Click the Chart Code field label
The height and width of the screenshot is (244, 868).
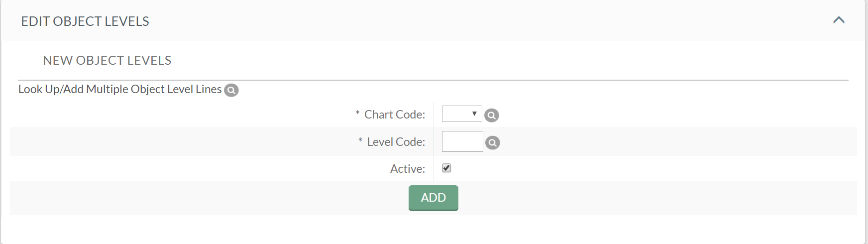(395, 115)
